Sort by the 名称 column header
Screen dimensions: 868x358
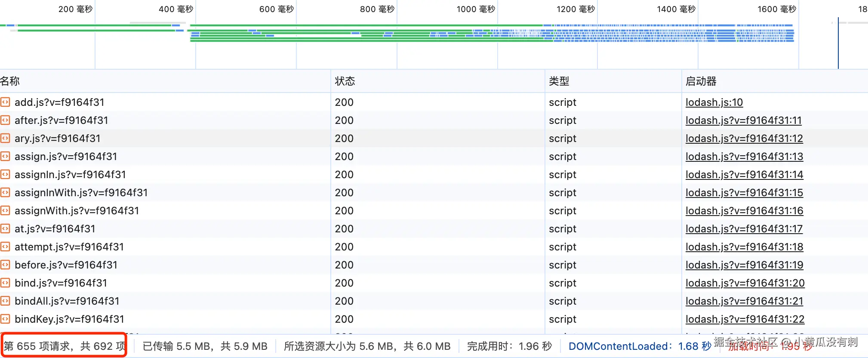(x=165, y=81)
